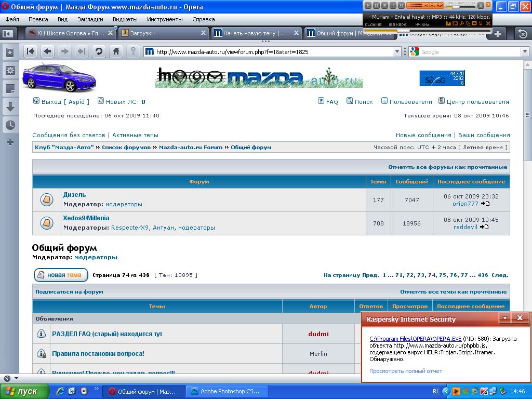Skip to previous track in media player
532x399 pixels.
pyautogui.click(x=393, y=5)
